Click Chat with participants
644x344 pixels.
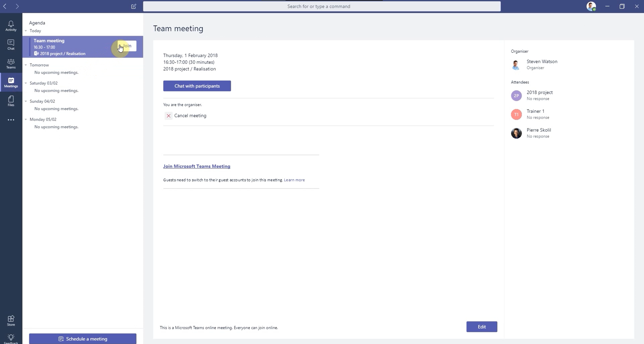pyautogui.click(x=197, y=86)
